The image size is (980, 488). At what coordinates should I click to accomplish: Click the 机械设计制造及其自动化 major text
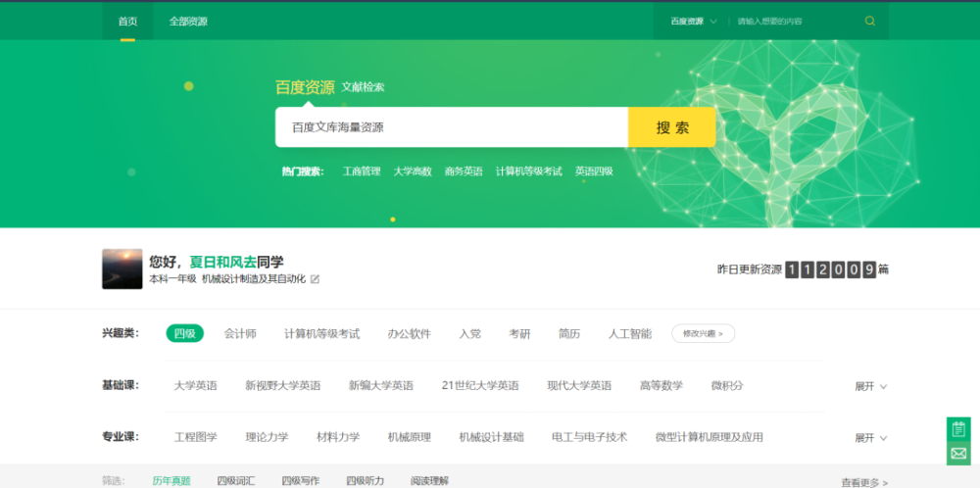coord(254,279)
